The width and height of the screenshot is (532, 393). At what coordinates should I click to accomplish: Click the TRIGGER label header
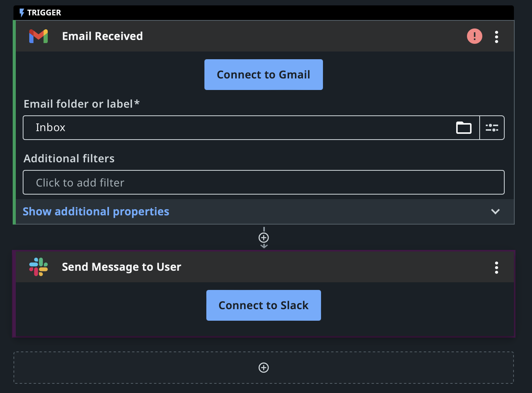[x=44, y=13]
